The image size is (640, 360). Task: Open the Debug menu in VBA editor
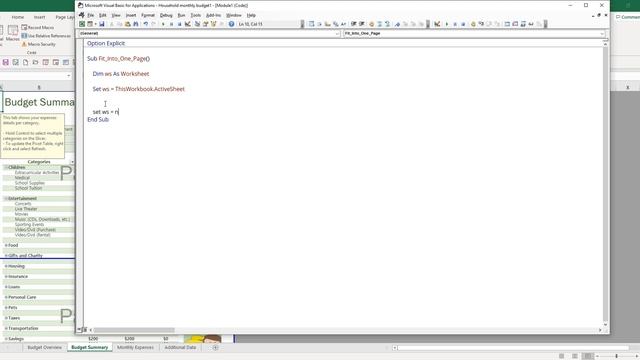tap(166, 15)
